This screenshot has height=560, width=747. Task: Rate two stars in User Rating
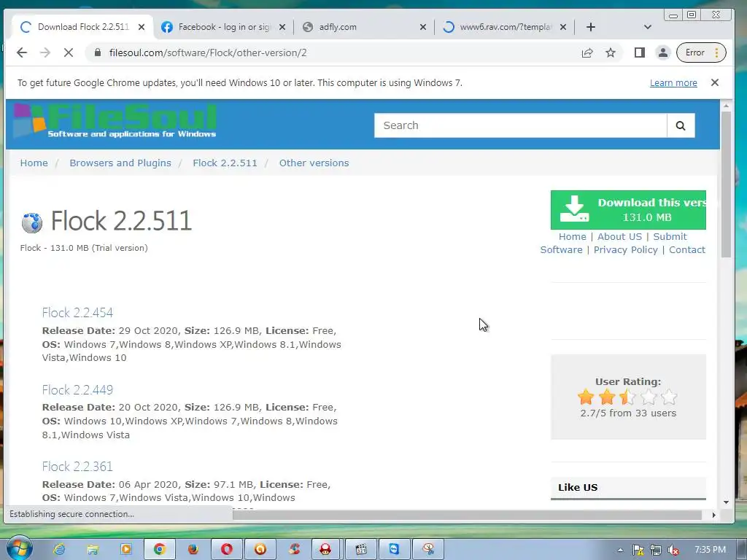607,397
